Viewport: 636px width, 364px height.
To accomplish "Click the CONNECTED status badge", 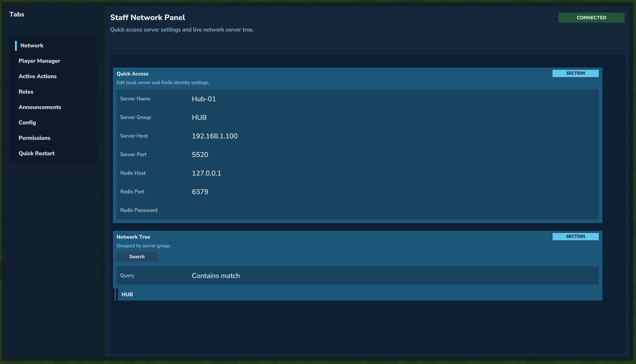I will point(591,18).
